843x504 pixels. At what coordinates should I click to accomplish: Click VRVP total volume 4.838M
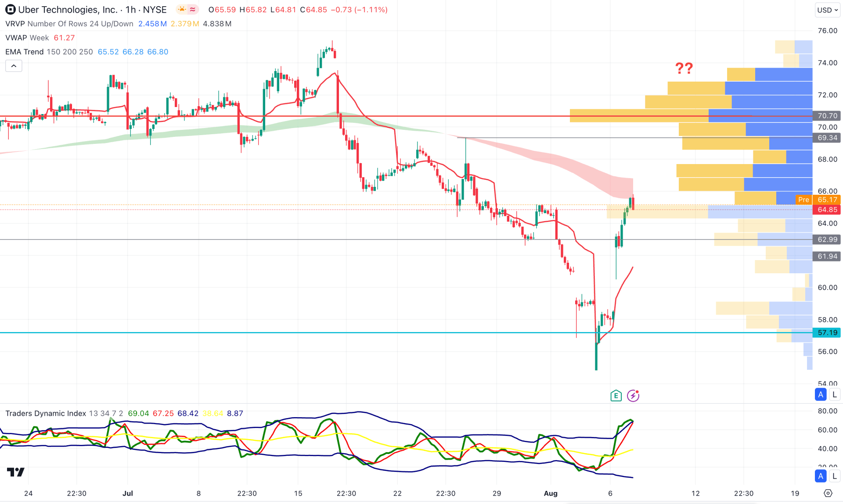click(x=217, y=24)
